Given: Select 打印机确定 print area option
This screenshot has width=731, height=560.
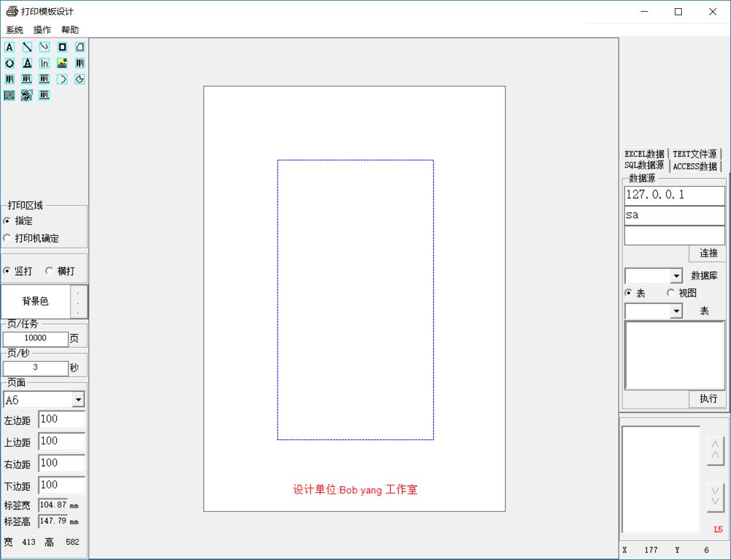Looking at the screenshot, I should tap(7, 238).
